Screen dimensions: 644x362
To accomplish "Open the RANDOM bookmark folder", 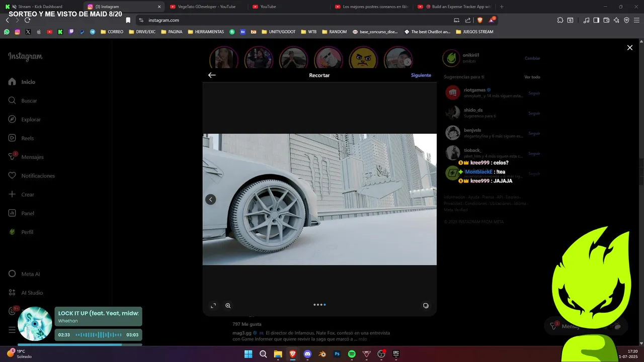I will 334,32.
